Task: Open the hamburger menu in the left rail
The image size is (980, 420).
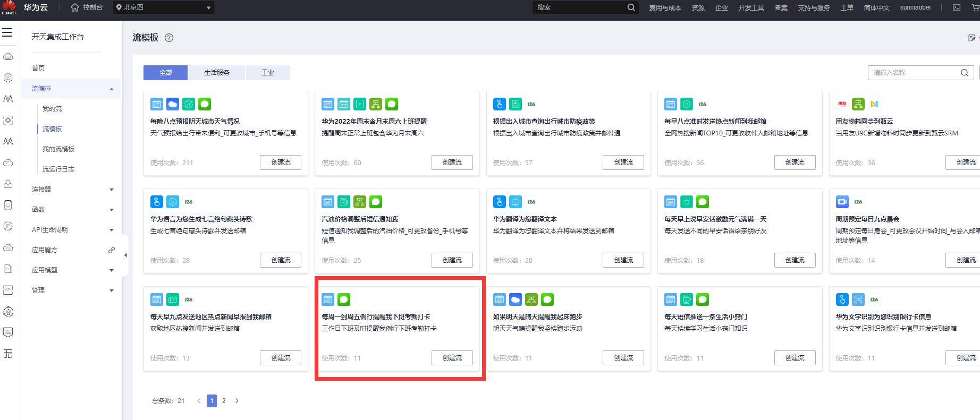Action: 7,32
